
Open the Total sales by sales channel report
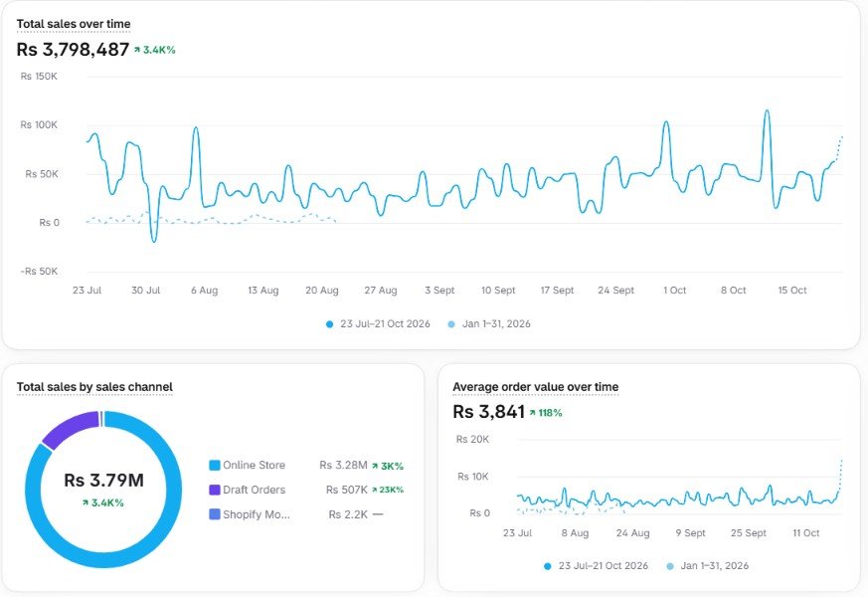(x=94, y=386)
